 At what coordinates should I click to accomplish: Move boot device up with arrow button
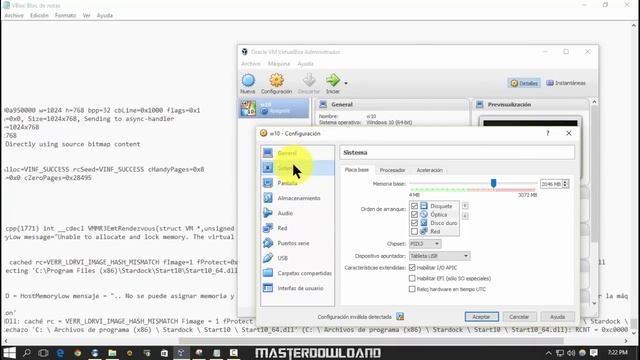click(465, 206)
